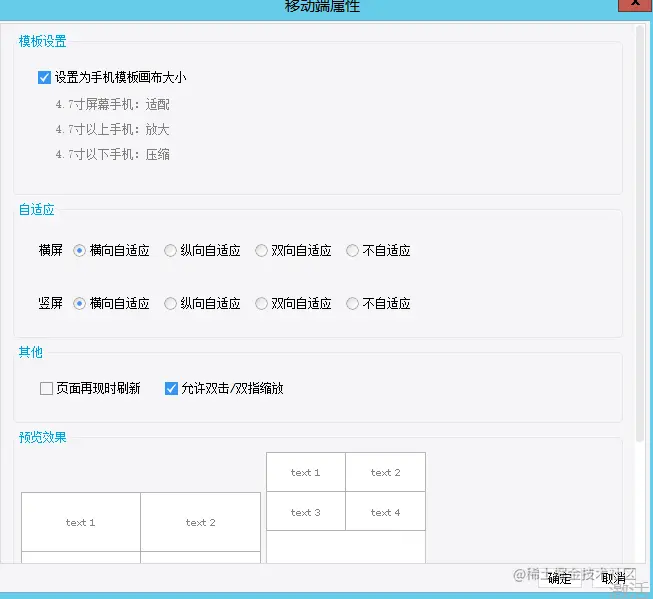
Task: Click the 竖屏 row label
Action: point(50,303)
